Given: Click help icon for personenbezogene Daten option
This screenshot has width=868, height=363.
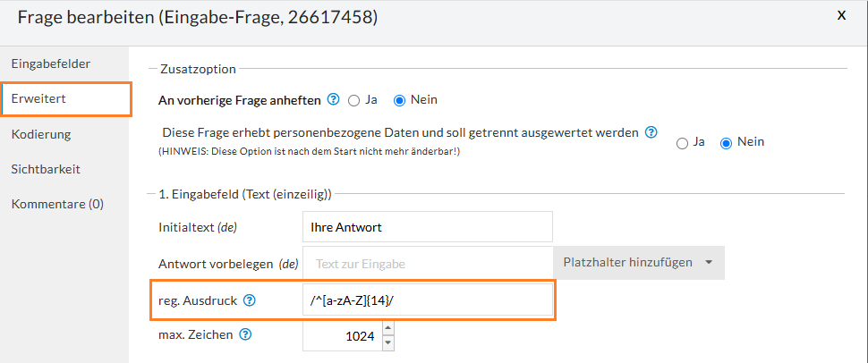Looking at the screenshot, I should tap(651, 132).
